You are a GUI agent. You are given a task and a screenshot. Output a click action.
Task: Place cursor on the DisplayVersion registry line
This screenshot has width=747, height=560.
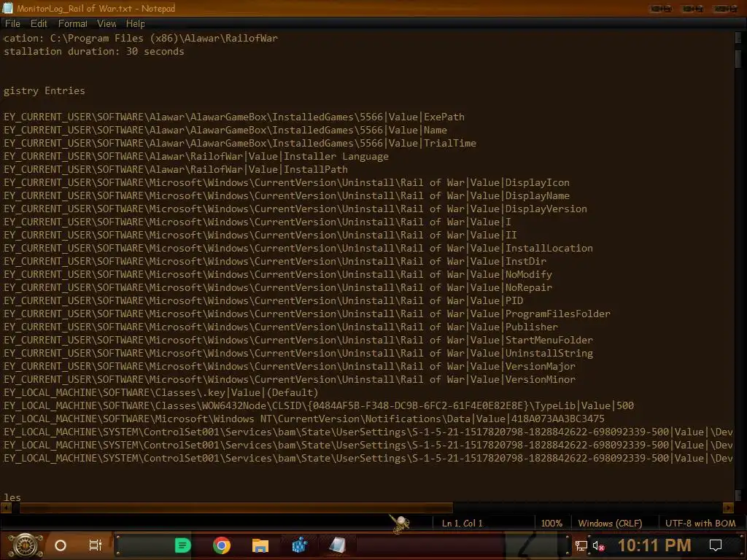tap(295, 209)
